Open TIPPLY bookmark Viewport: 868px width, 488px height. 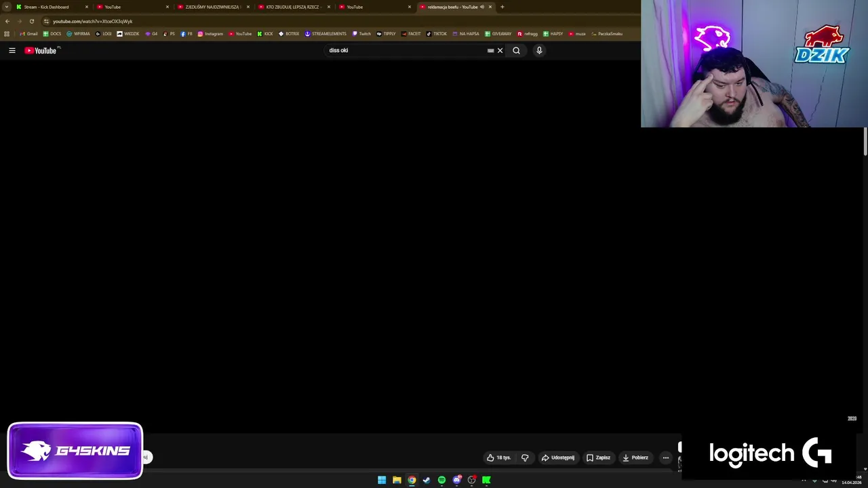click(386, 34)
